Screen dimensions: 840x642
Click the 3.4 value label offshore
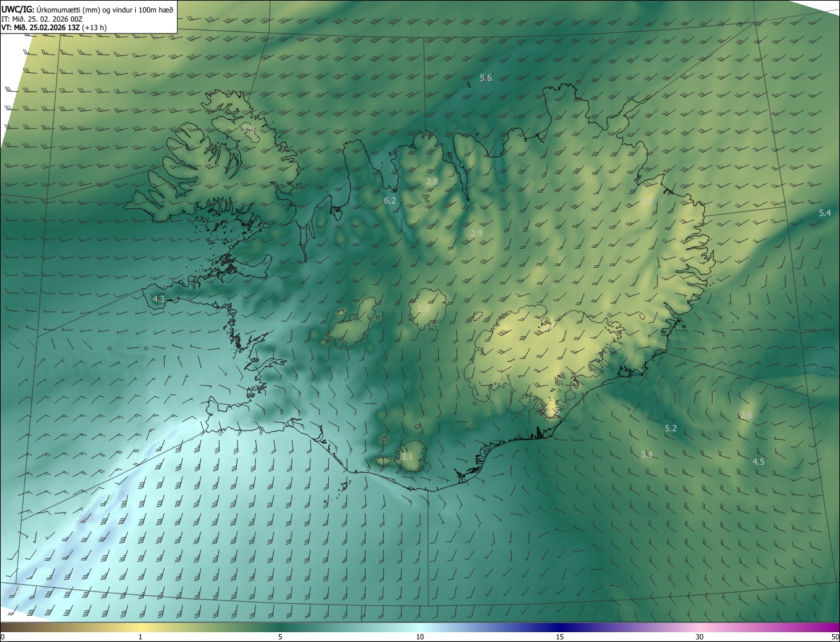(646, 454)
